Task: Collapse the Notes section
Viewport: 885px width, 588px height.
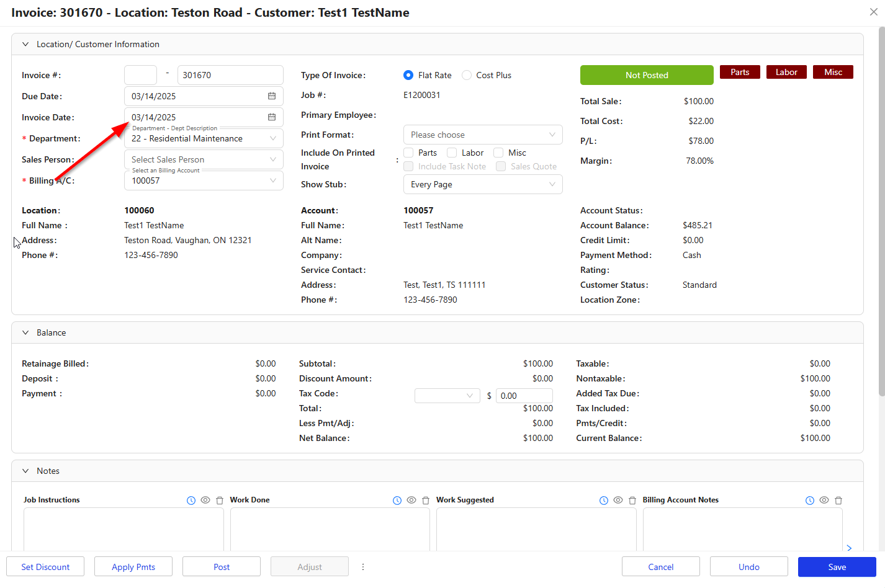Action: tap(25, 471)
